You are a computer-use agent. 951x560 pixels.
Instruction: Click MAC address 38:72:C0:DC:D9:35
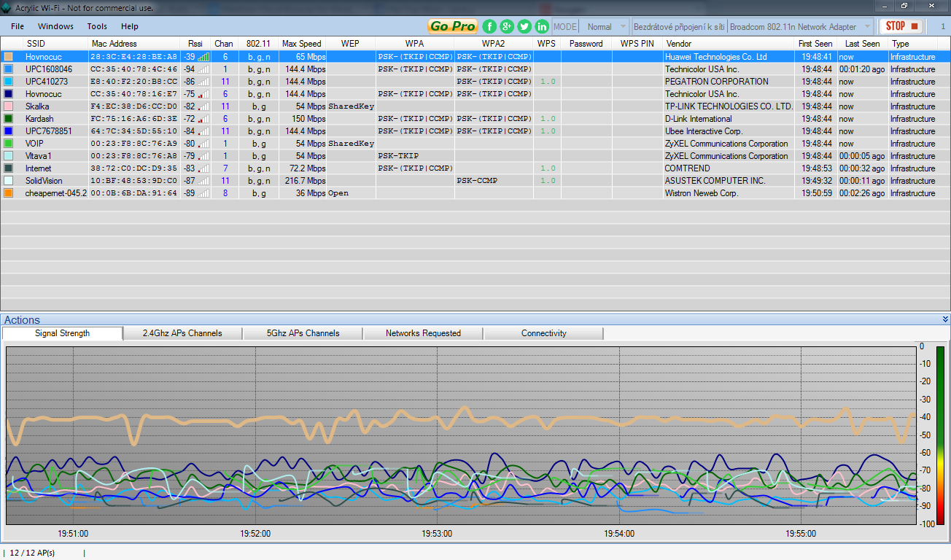133,168
